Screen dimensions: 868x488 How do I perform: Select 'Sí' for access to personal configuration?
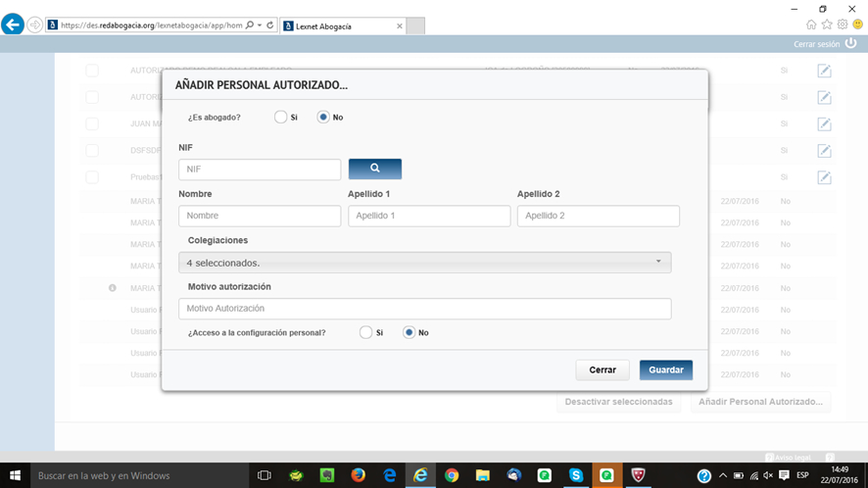(x=366, y=332)
